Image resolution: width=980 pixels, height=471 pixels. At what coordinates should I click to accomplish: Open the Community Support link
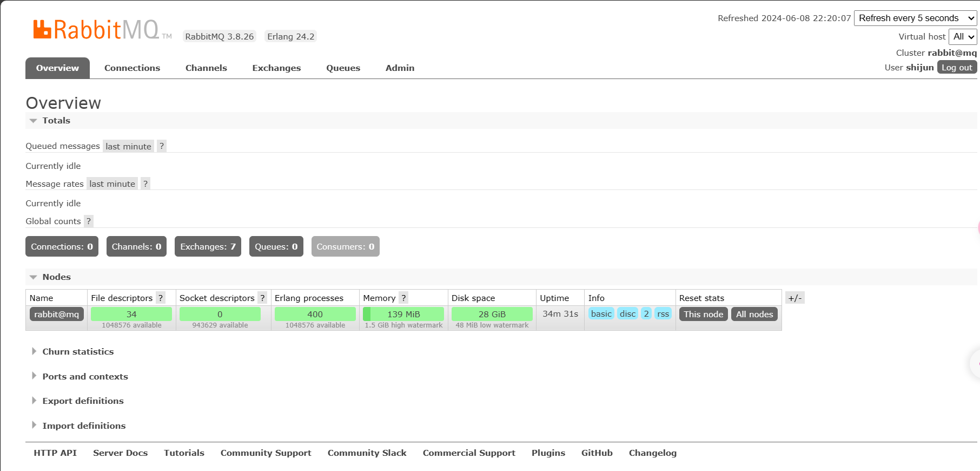pyautogui.click(x=266, y=453)
